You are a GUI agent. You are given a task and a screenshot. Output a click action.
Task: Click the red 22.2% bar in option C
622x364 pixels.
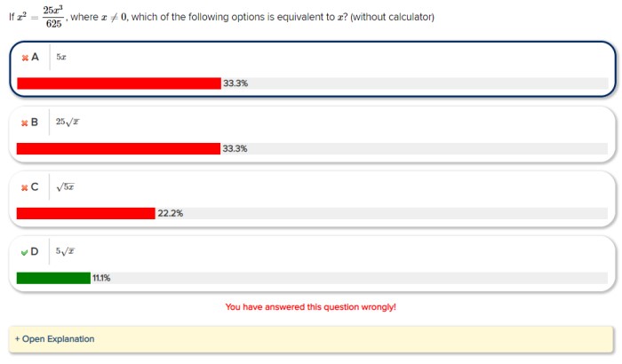pos(85,213)
